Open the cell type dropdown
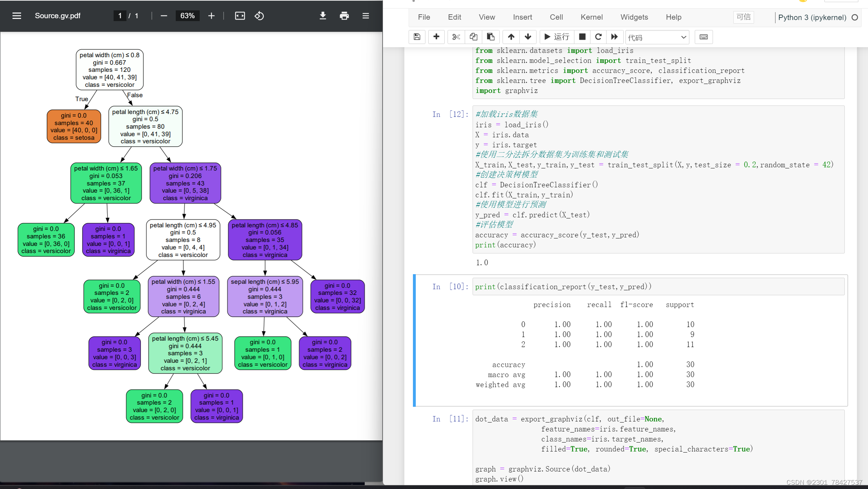Viewport: 868px width, 489px height. (657, 37)
